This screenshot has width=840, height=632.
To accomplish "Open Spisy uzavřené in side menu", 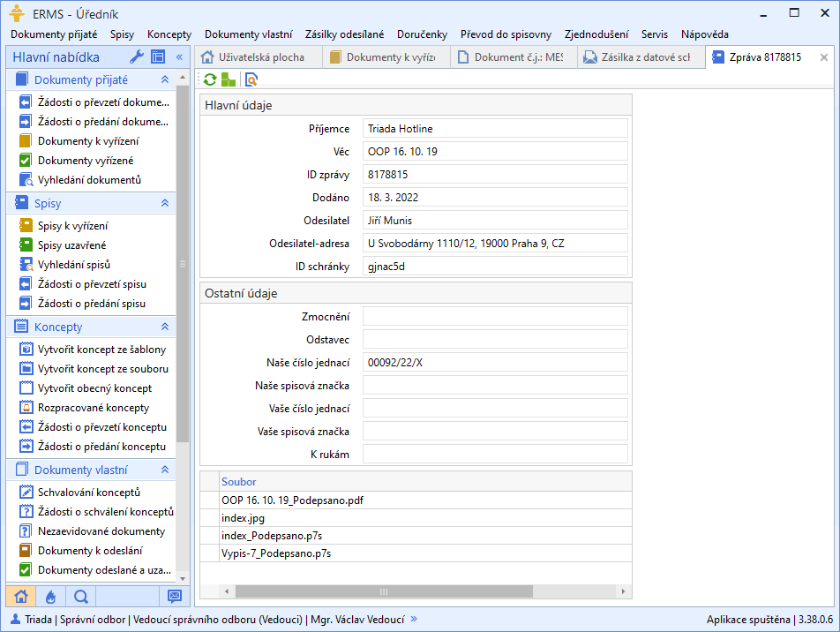I will click(71, 245).
